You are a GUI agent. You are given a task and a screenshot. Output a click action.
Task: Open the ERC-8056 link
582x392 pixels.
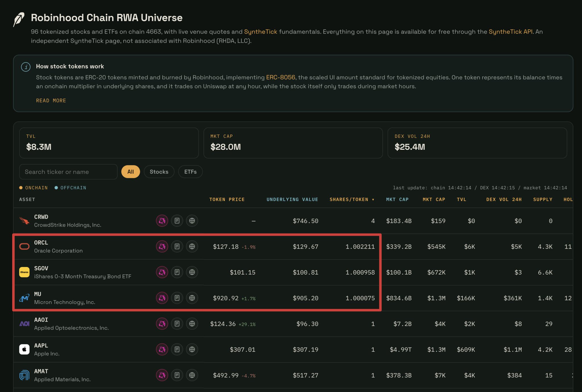click(280, 77)
